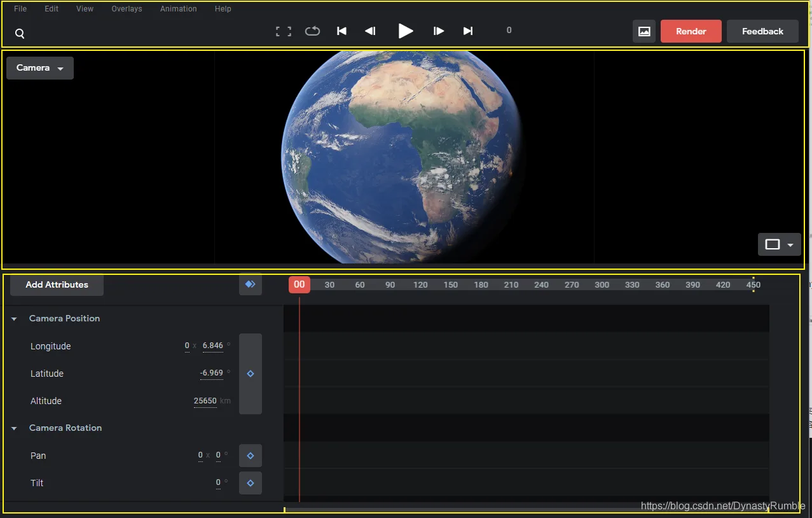
Task: Play the animation
Action: click(406, 31)
